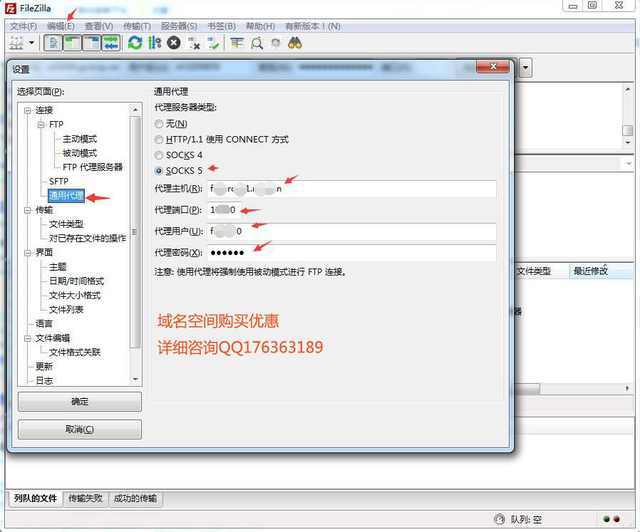Click horizontal scrollbar right arrow in file list
This screenshot has width=640, height=532.
[627, 388]
